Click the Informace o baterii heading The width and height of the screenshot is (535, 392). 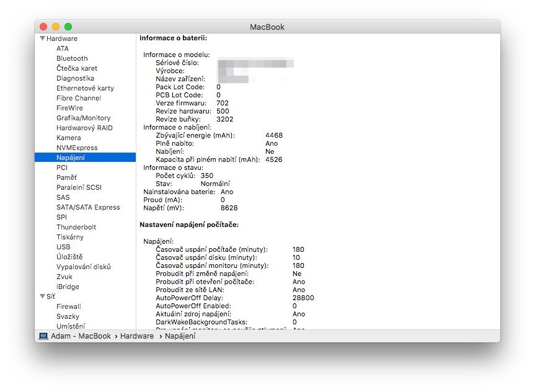click(x=174, y=38)
